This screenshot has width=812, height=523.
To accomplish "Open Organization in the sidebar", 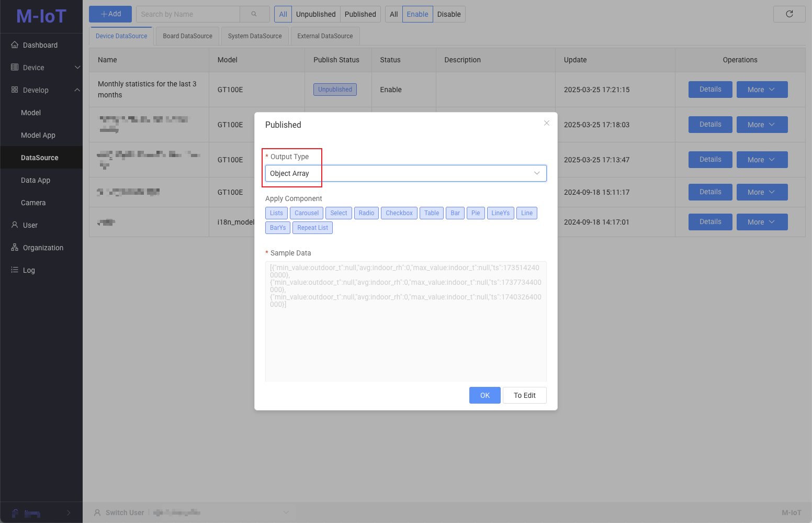I will click(x=43, y=248).
